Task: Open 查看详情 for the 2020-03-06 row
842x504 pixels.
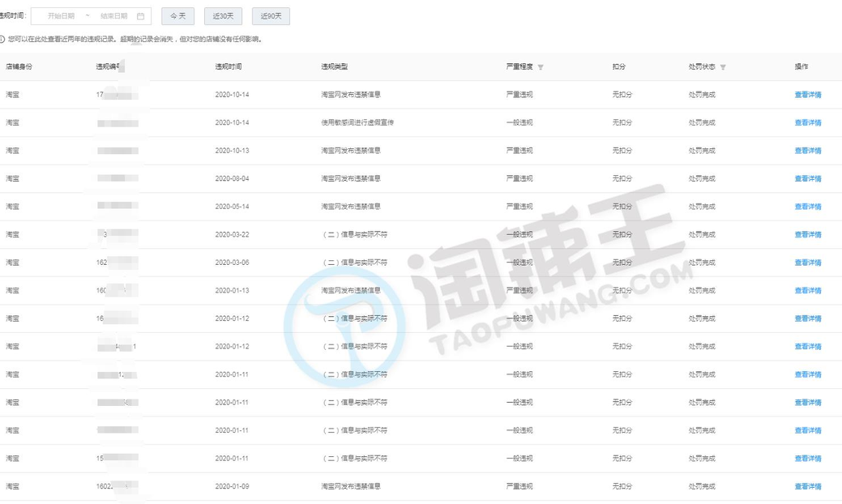Action: 808,263
